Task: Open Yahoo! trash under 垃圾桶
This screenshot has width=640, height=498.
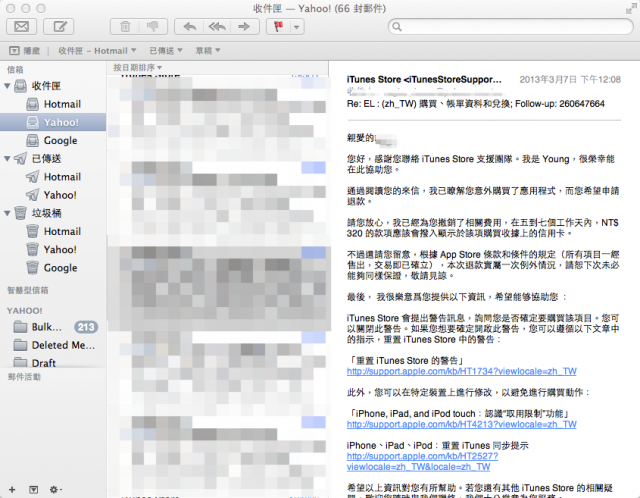Action: click(53, 249)
